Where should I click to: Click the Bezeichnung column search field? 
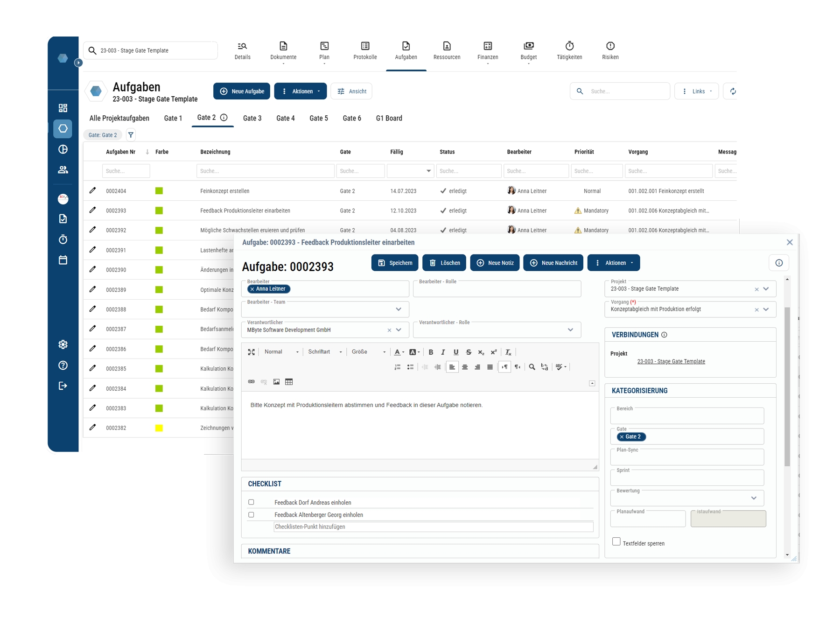pyautogui.click(x=266, y=171)
